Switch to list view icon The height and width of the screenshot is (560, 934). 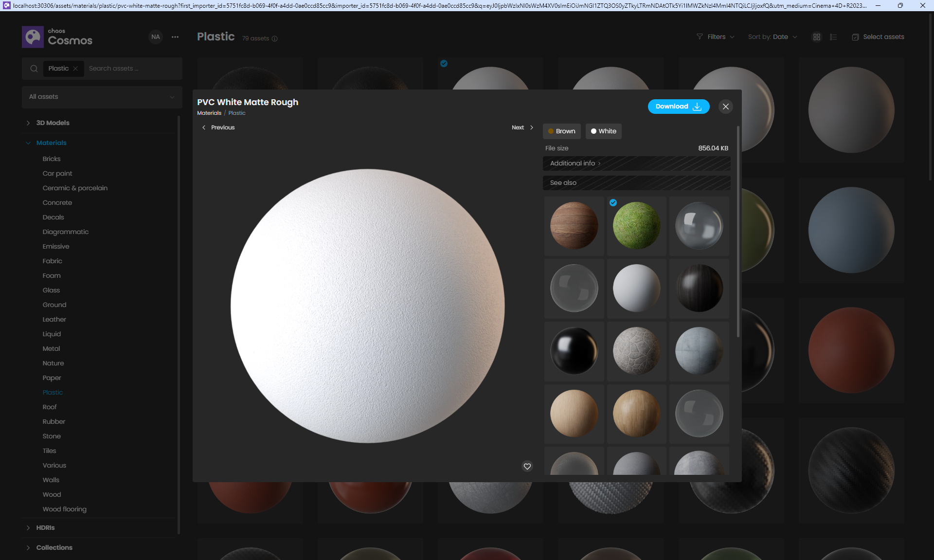point(833,37)
